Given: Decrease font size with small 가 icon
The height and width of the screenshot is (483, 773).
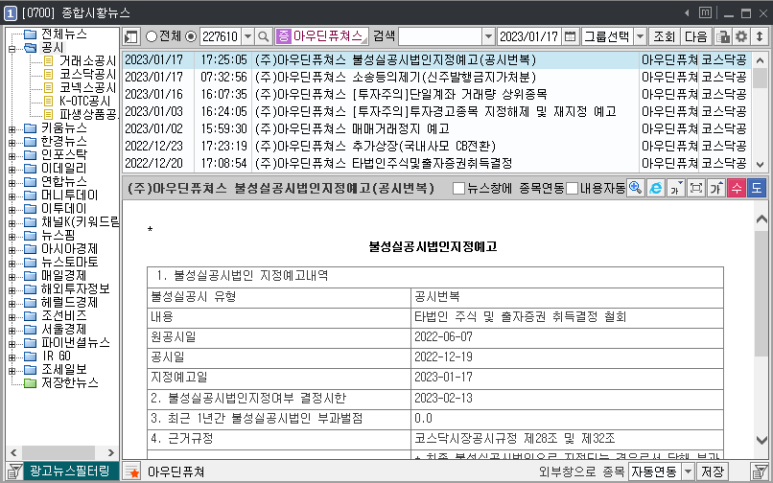Looking at the screenshot, I should [676, 188].
